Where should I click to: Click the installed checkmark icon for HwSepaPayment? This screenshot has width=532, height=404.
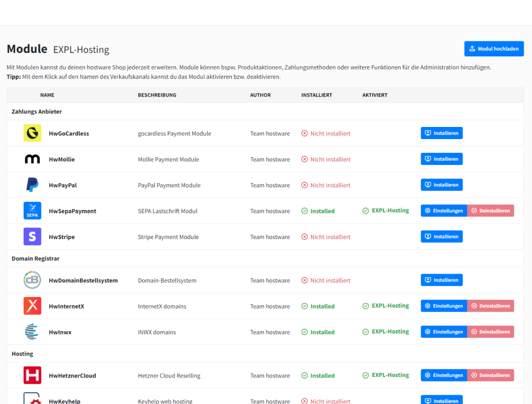[304, 211]
